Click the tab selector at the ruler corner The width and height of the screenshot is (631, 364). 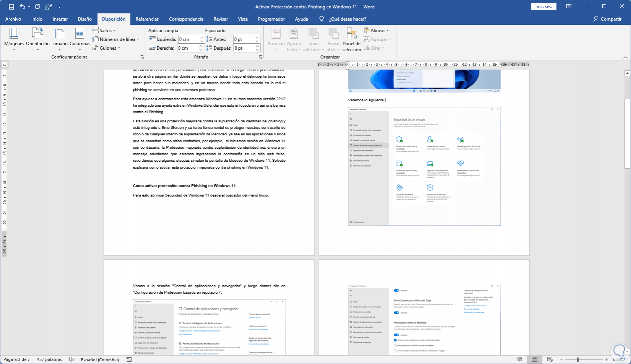click(4, 65)
